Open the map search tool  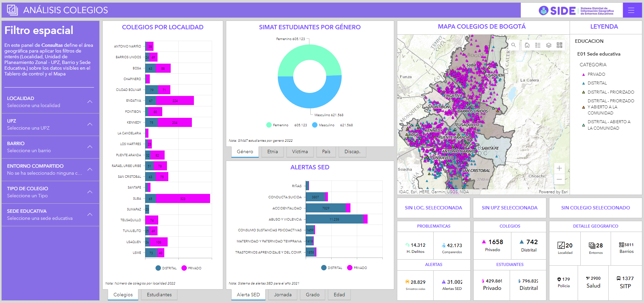coord(513,45)
